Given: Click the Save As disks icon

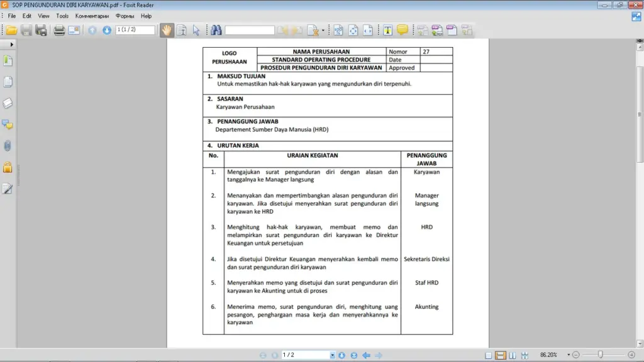Looking at the screenshot, I should 41,30.
